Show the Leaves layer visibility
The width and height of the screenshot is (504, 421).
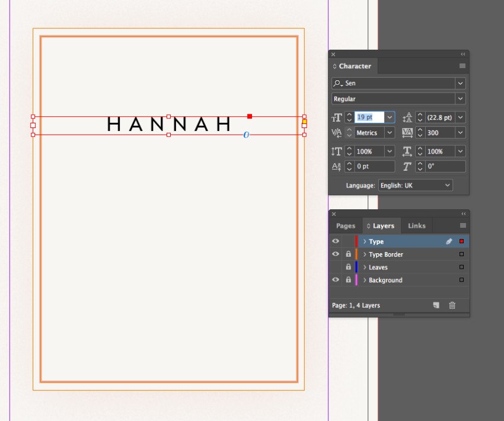tap(335, 267)
